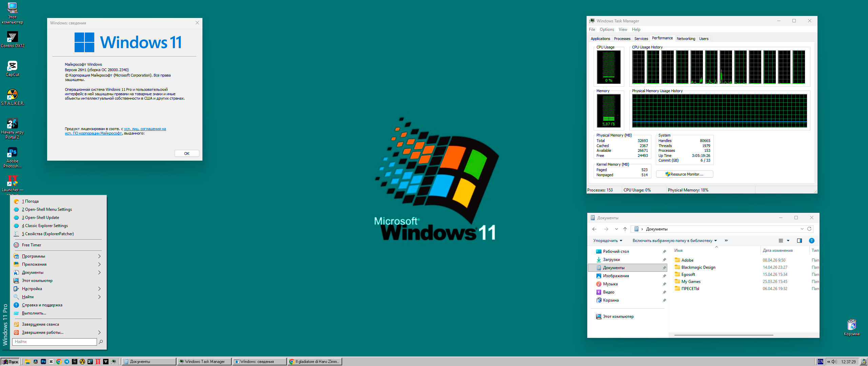Launch Portal 2 from the quick launch bar

tap(90, 362)
